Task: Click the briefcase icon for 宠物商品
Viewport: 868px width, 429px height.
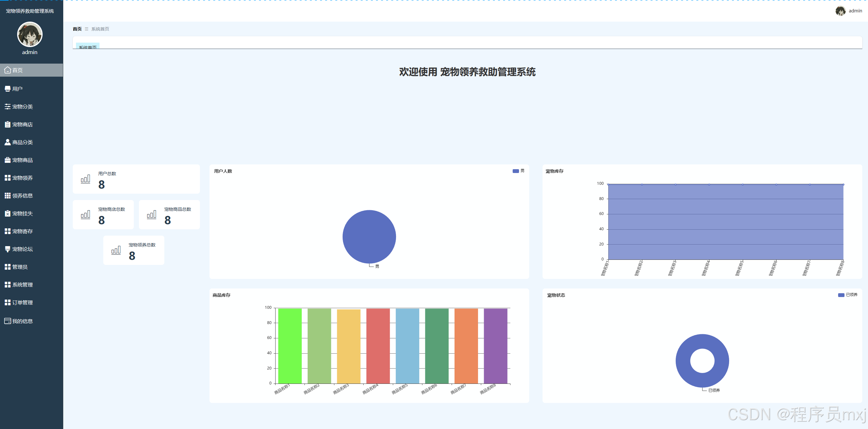Action: tap(7, 160)
